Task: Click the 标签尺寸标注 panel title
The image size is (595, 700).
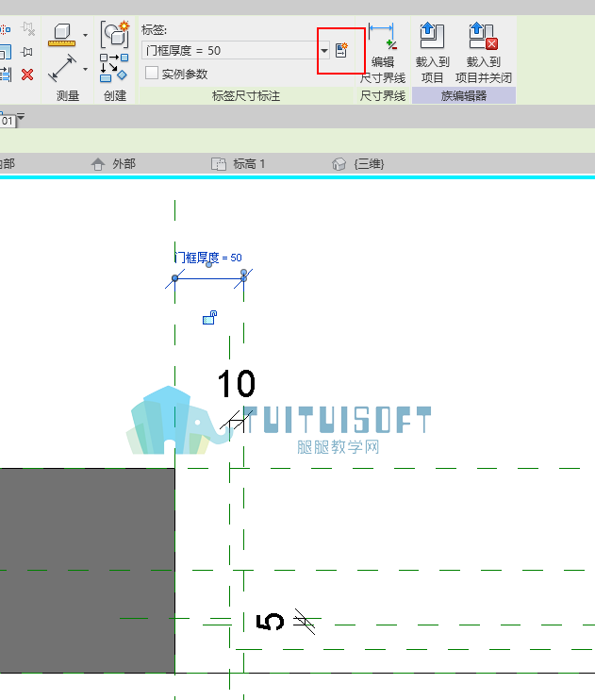Action: [246, 95]
